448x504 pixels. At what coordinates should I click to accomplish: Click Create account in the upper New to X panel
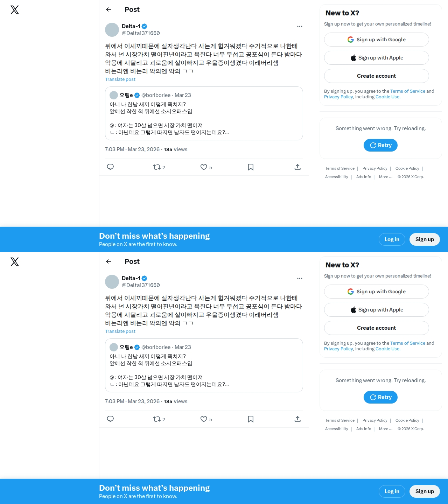[x=377, y=76]
